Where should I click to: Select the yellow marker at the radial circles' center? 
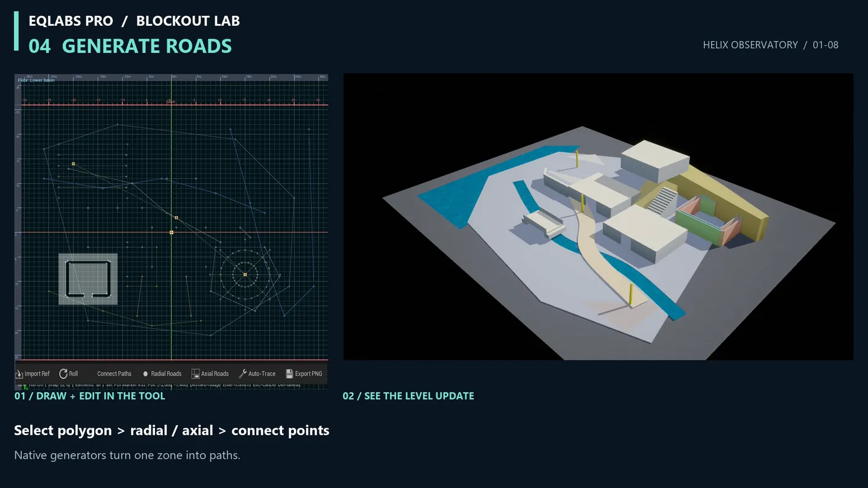pos(245,275)
